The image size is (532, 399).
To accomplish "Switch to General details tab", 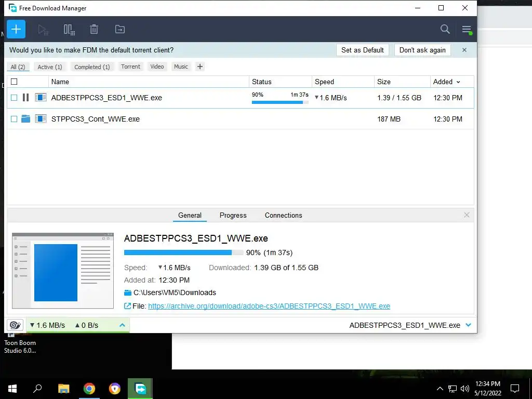I will coord(190,215).
